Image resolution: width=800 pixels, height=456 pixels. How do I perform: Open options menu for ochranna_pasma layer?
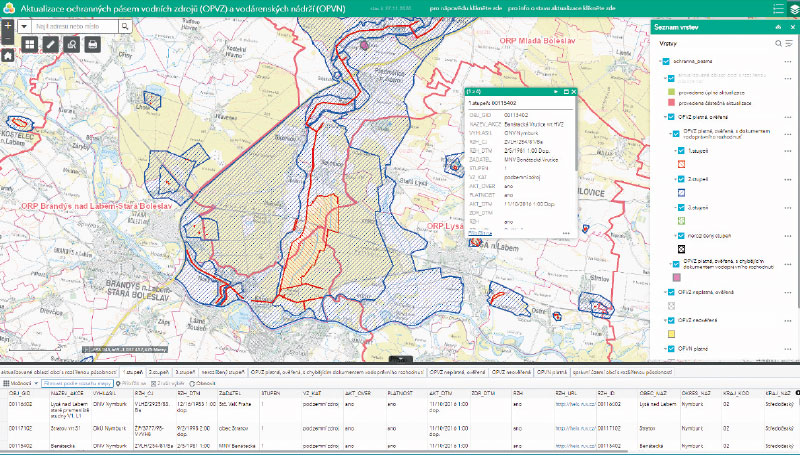(x=788, y=62)
